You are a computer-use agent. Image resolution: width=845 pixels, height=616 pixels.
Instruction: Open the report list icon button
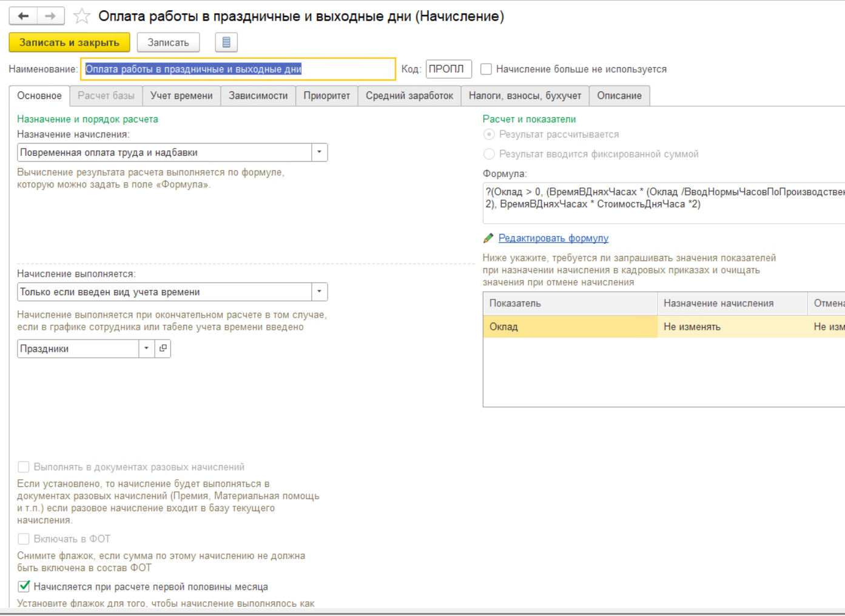(x=226, y=42)
